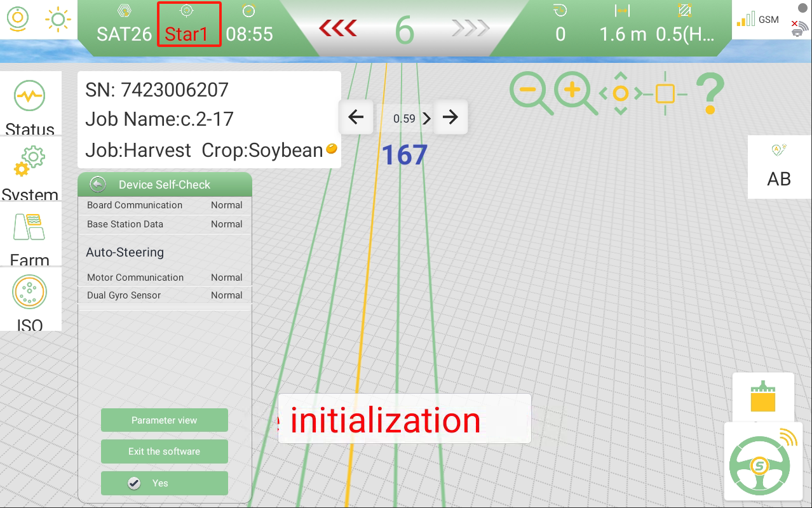
Task: Toggle the Yes checkmark option
Action: point(164,483)
